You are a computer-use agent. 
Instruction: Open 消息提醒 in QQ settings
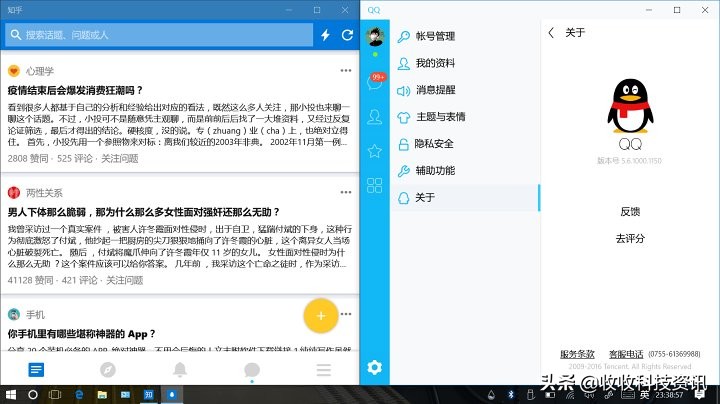pyautogui.click(x=465, y=90)
